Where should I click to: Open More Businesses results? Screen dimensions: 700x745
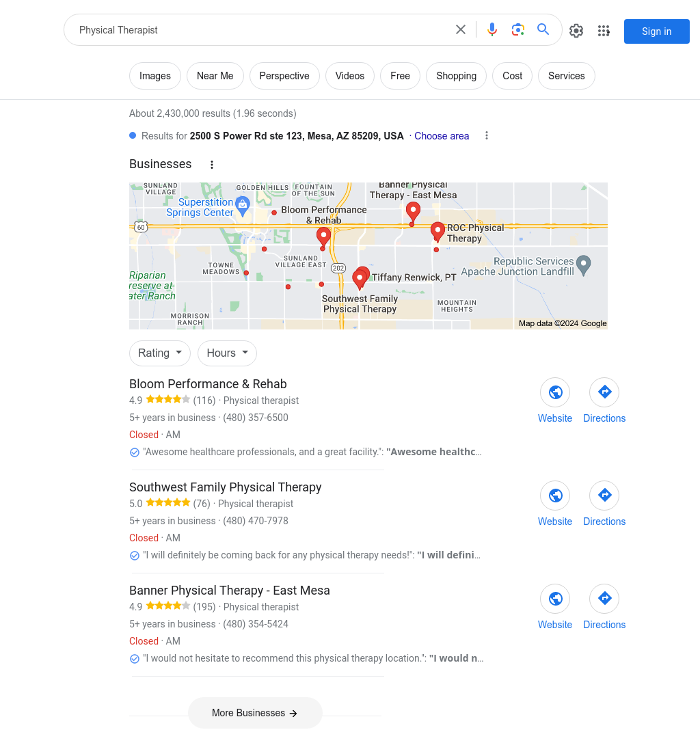(x=255, y=713)
